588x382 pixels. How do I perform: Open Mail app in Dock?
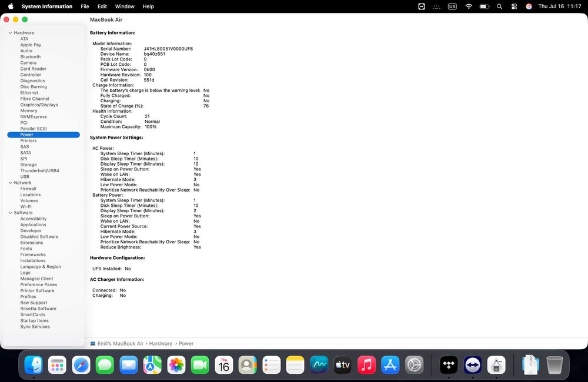point(129,365)
